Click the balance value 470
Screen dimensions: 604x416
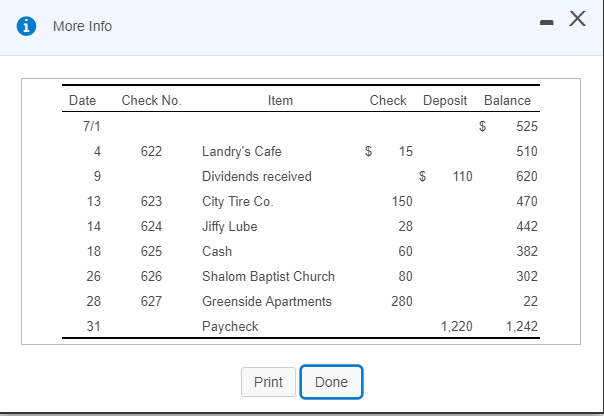[x=527, y=201]
